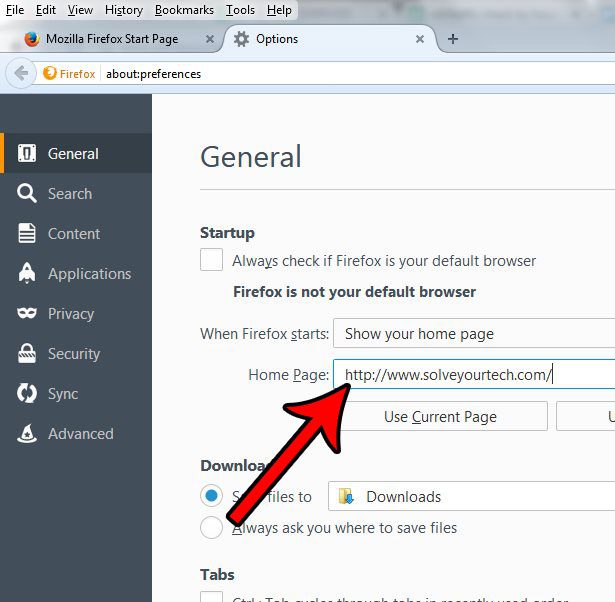Close the Mozilla Firefox Start Page tab
Image resolution: width=615 pixels, height=602 pixels.
point(210,39)
